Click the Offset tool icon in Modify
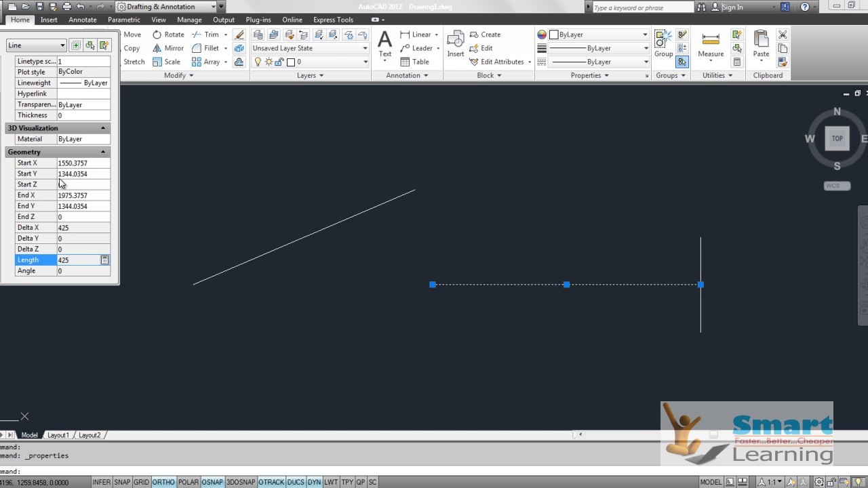 point(239,62)
